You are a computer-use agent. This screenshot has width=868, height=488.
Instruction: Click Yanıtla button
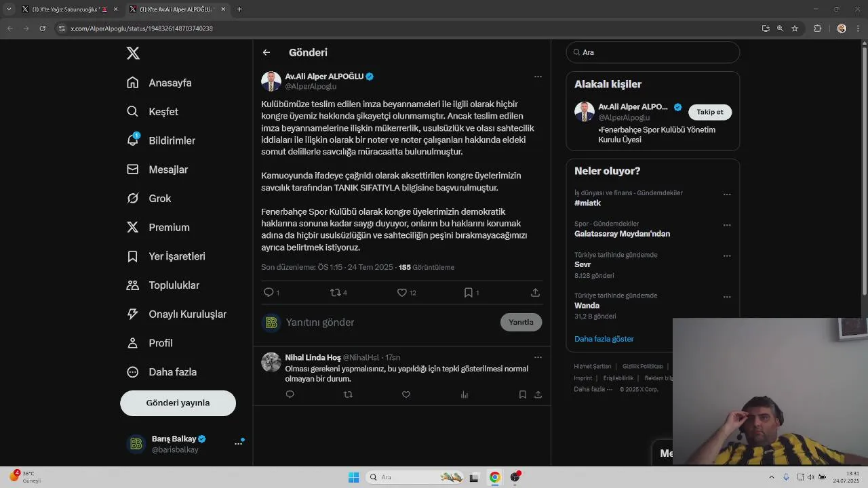click(521, 322)
